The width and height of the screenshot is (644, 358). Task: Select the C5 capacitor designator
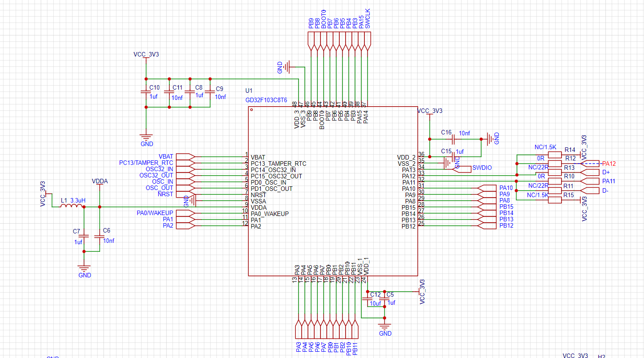390,294
